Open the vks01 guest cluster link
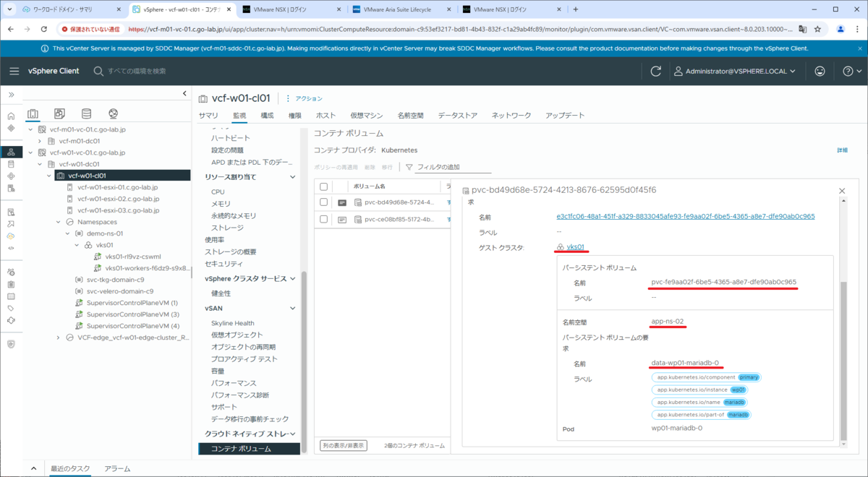The height and width of the screenshot is (477, 868). 576,247
